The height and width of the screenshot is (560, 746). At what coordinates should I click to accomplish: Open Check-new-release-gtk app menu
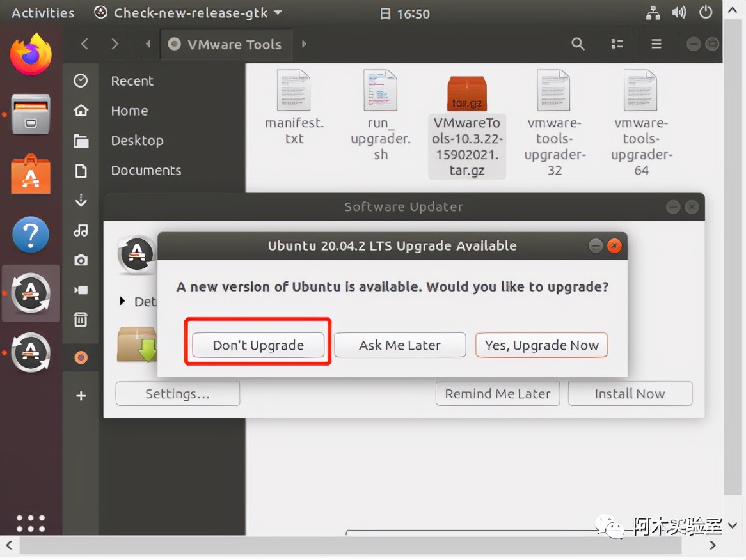[x=188, y=13]
